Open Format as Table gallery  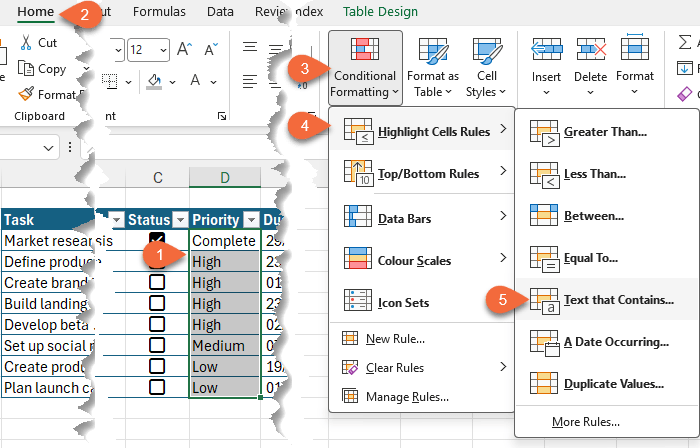tap(433, 68)
